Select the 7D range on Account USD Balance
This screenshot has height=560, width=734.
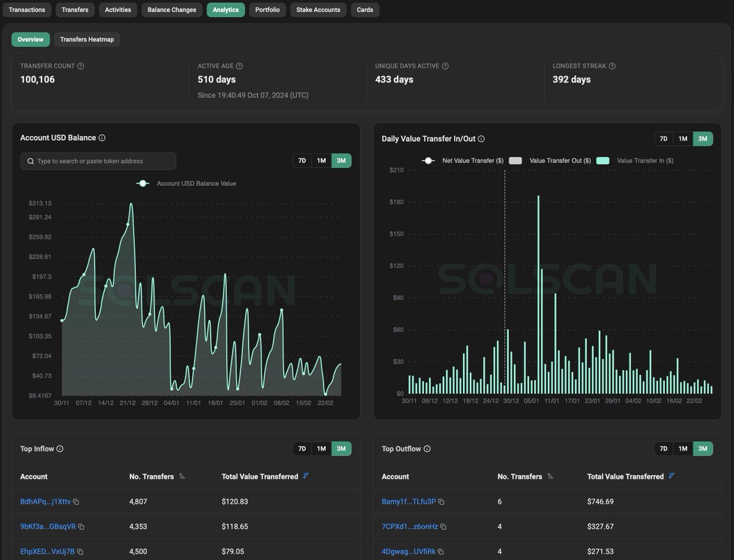pyautogui.click(x=302, y=160)
